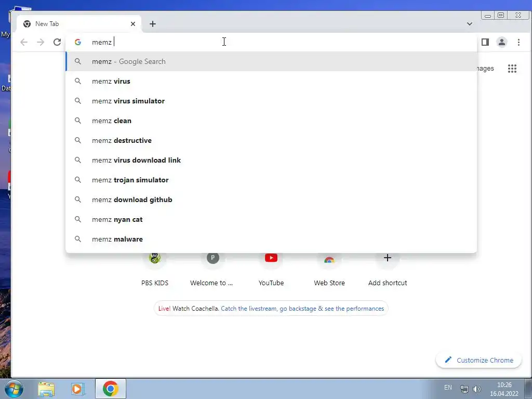Expand the tab search chevron
The width and height of the screenshot is (532, 399).
470,24
